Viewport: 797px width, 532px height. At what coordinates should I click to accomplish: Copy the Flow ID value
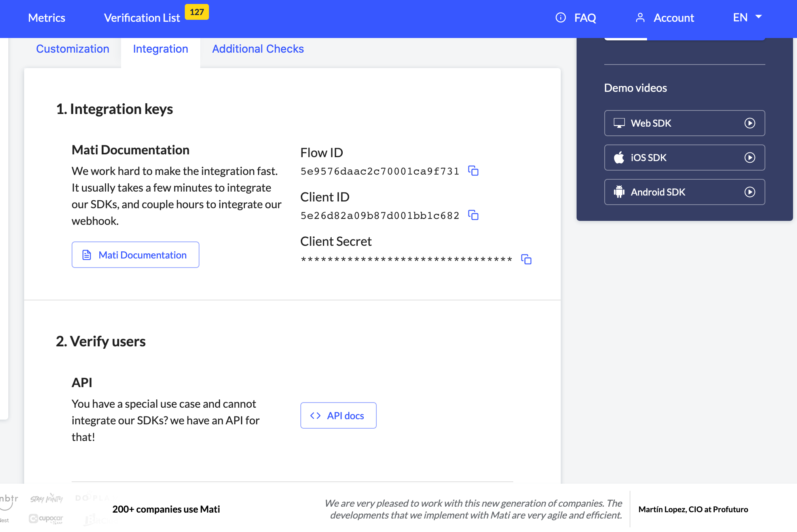tap(473, 171)
